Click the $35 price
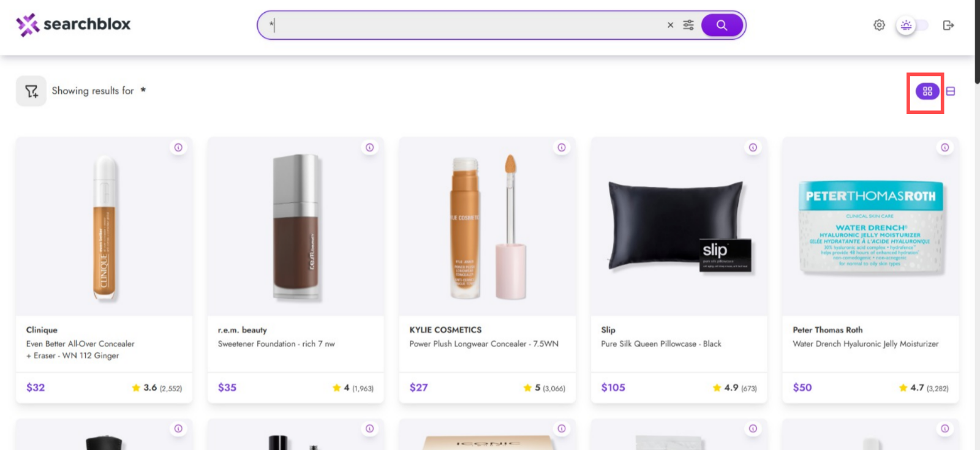This screenshot has height=450, width=980. pos(227,388)
